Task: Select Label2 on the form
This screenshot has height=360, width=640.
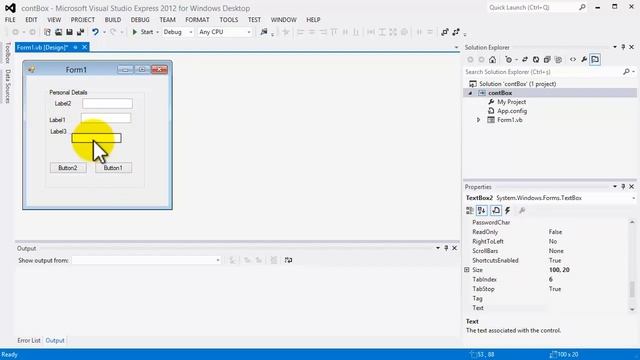Action: coord(63,103)
